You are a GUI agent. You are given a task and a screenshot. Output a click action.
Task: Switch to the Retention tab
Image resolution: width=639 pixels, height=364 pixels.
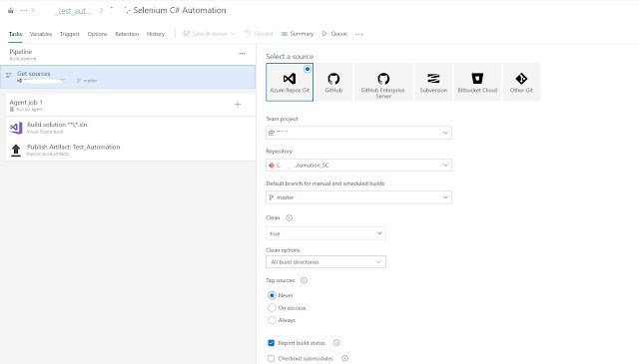click(x=127, y=34)
